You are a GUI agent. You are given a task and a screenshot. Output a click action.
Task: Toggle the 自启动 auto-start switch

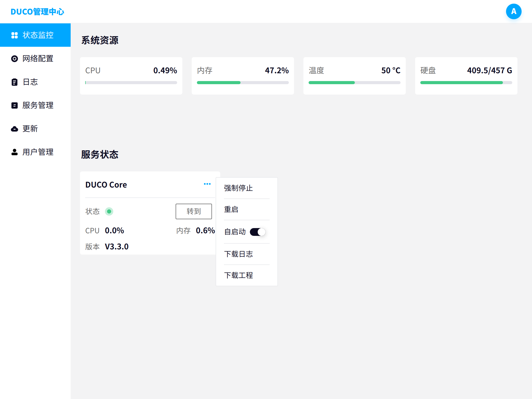coord(257,232)
